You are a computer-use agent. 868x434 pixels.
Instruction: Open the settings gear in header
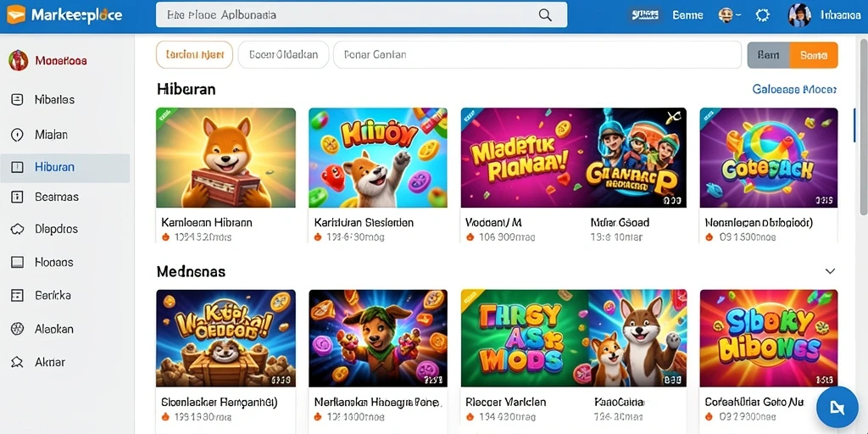point(763,15)
